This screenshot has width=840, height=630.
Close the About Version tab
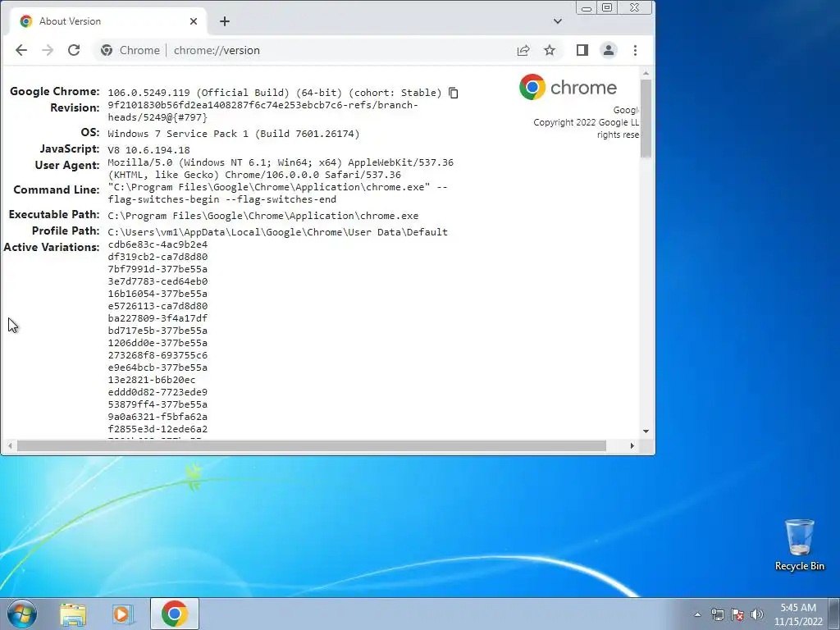click(x=194, y=21)
